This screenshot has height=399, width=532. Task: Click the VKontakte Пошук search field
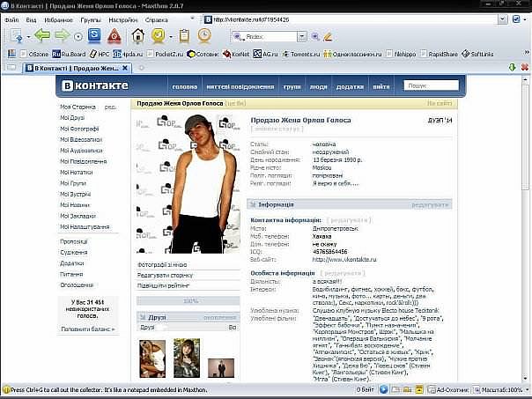coord(432,85)
